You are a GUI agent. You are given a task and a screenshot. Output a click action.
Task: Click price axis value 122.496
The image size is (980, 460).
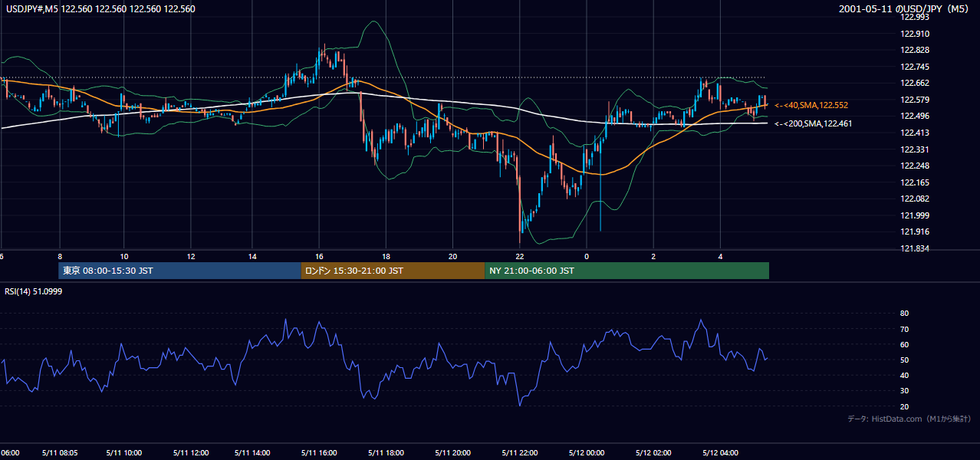coord(915,117)
